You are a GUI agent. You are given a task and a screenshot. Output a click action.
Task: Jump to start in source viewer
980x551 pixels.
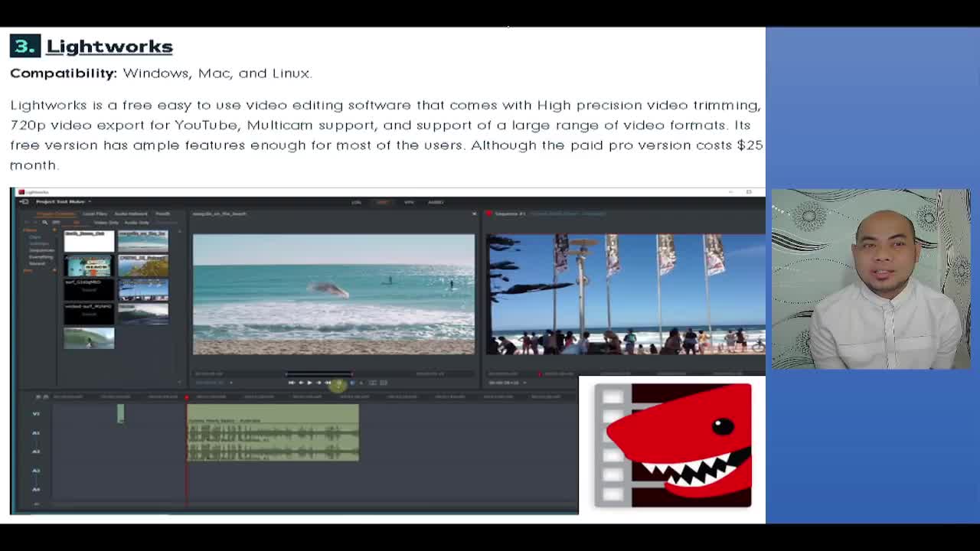(x=291, y=383)
